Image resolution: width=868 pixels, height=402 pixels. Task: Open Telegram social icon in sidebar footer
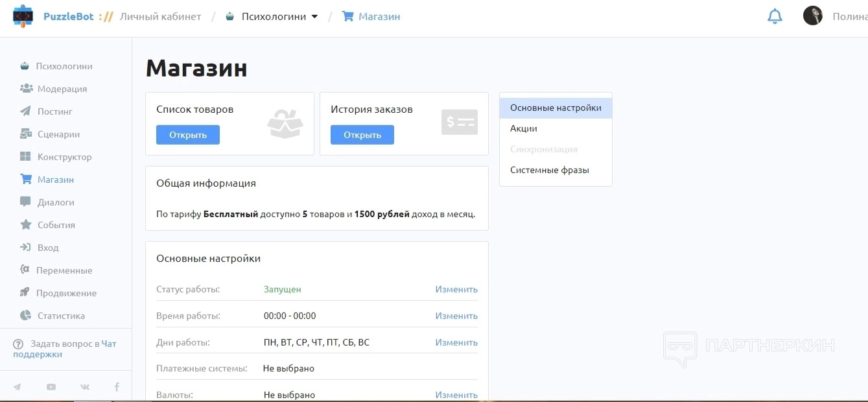point(17,387)
